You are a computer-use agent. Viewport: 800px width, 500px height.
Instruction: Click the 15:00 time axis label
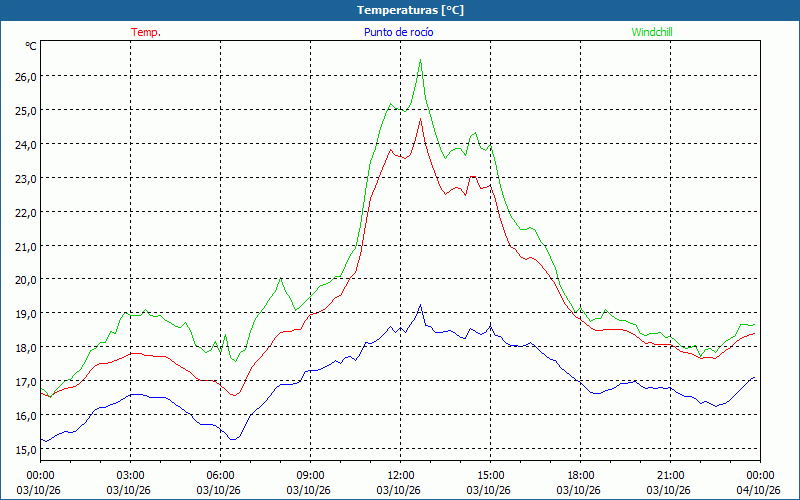tap(490, 476)
